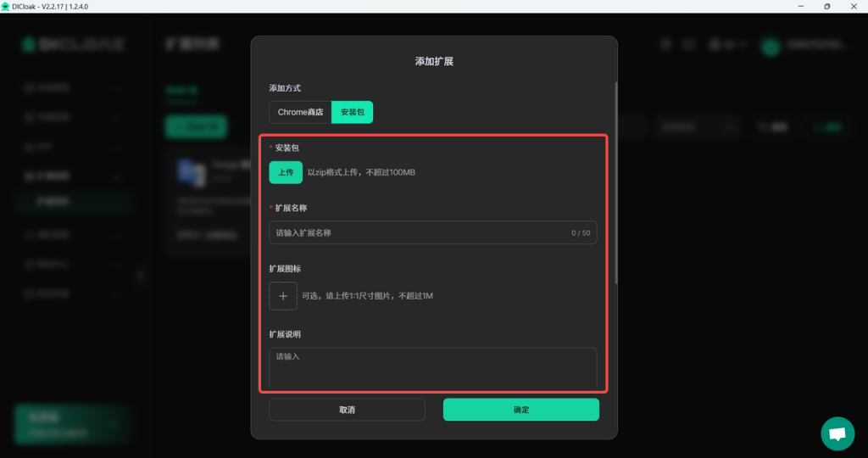
Task: Click into the 扩展说明 text area
Action: (432, 368)
